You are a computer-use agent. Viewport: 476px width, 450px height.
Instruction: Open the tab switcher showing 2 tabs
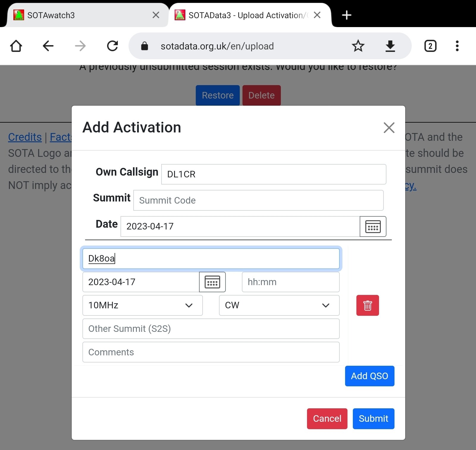point(430,46)
